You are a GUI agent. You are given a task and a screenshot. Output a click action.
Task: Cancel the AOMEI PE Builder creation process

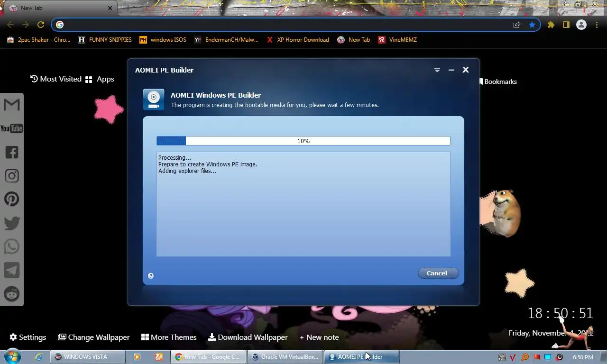(437, 273)
